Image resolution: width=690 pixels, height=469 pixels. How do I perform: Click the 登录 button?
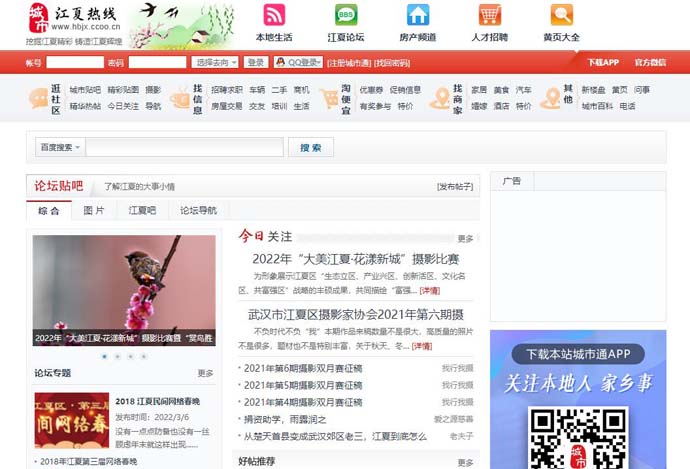[x=256, y=62]
